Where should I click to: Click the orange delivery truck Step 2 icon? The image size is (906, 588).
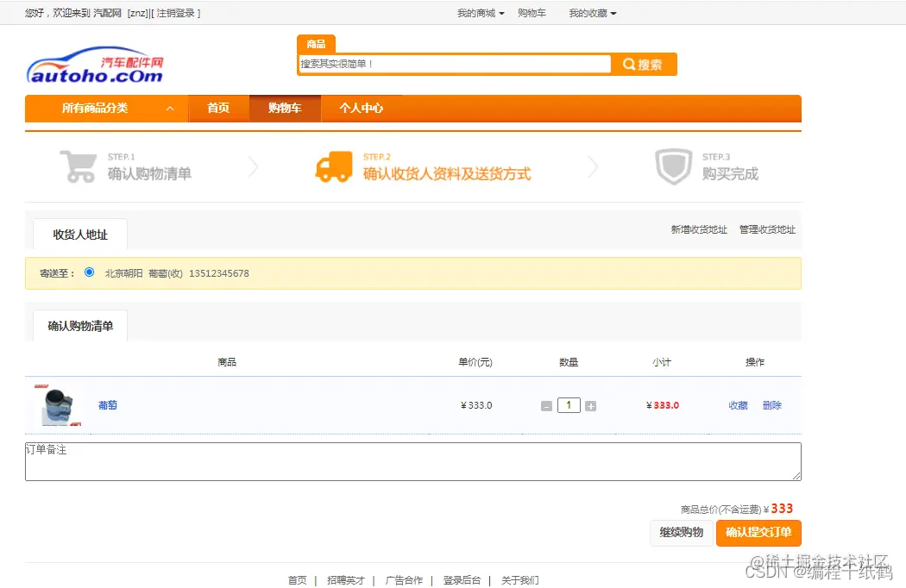point(334,166)
